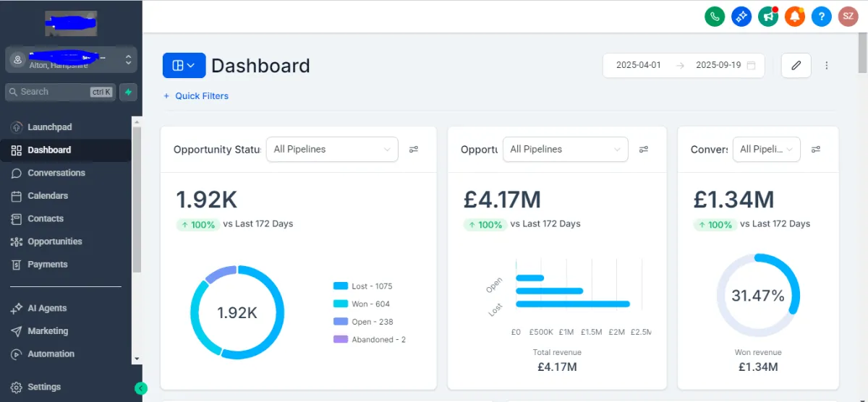Viewport: 868px width, 402px height.
Task: Toggle the Abandoned legend entry
Action: click(369, 340)
